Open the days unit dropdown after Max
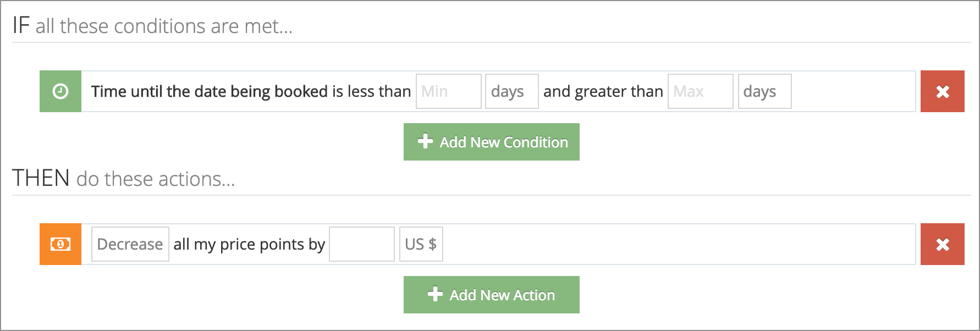Viewport: 980px width, 331px height. 765,91
